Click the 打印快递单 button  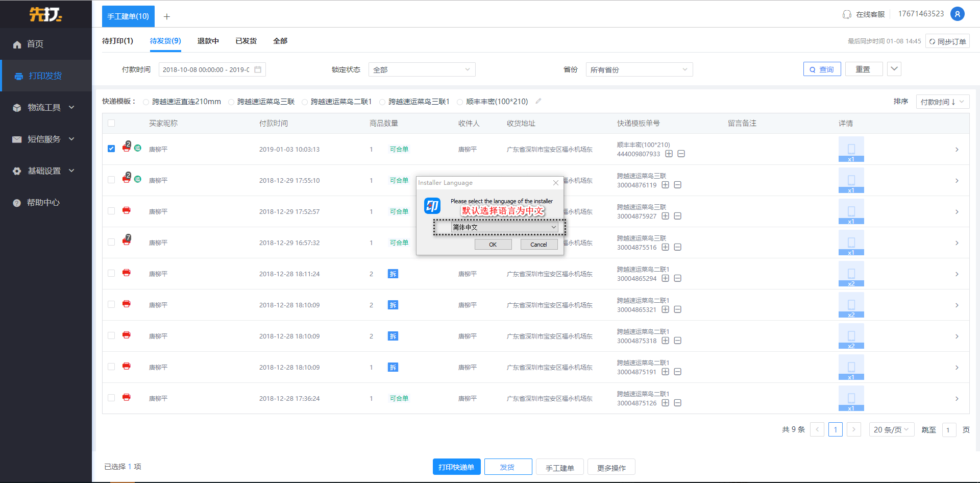coord(456,467)
